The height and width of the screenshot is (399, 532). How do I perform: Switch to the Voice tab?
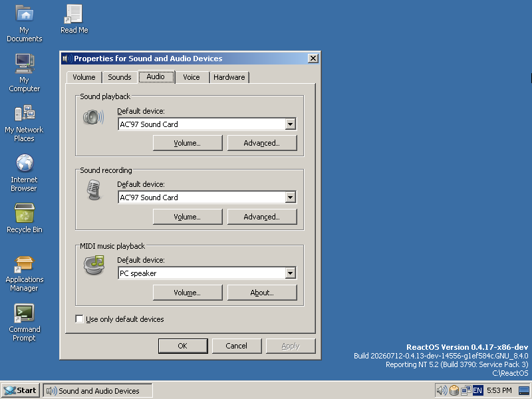coord(192,77)
